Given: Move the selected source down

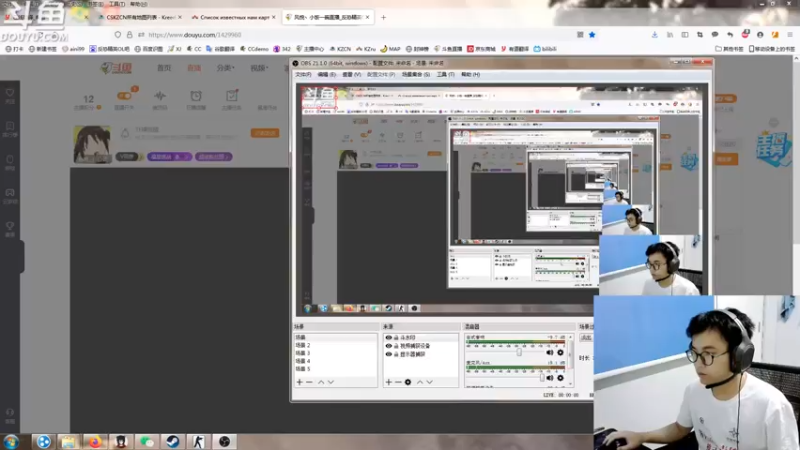Looking at the screenshot, I should click(x=430, y=382).
